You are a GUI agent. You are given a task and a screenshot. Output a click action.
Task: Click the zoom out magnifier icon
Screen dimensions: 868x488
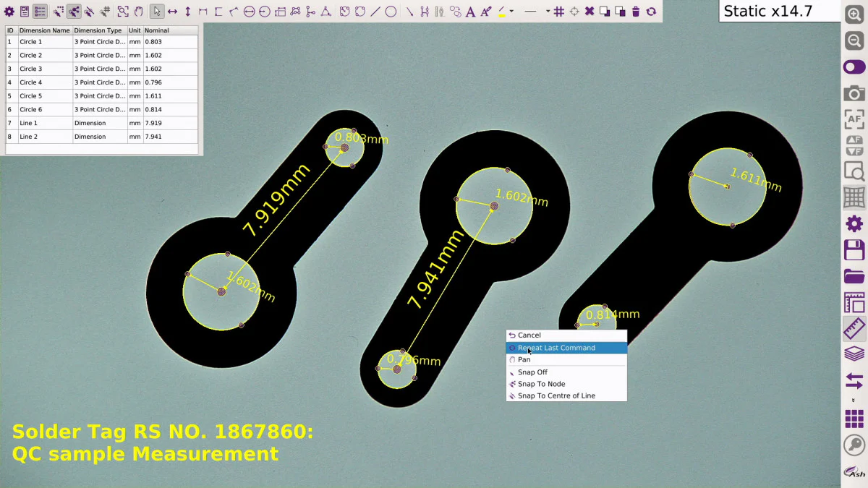pyautogui.click(x=854, y=40)
